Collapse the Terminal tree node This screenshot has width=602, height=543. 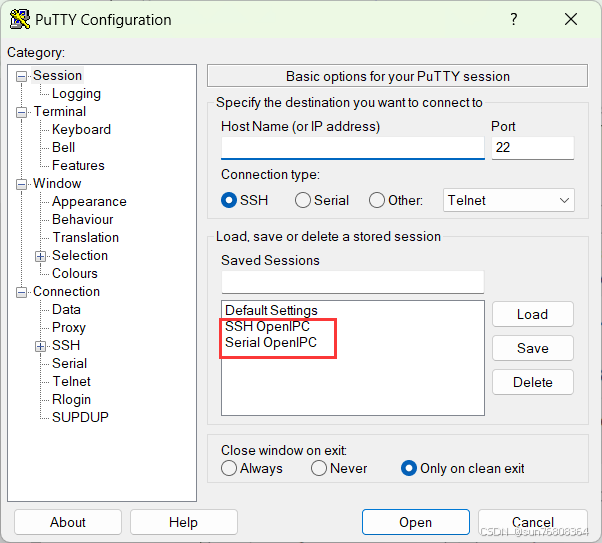coord(22,112)
